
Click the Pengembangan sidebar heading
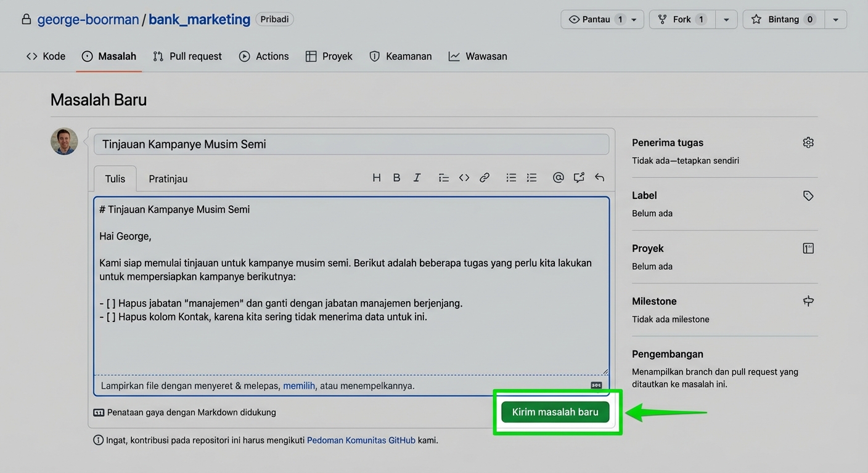click(x=668, y=354)
